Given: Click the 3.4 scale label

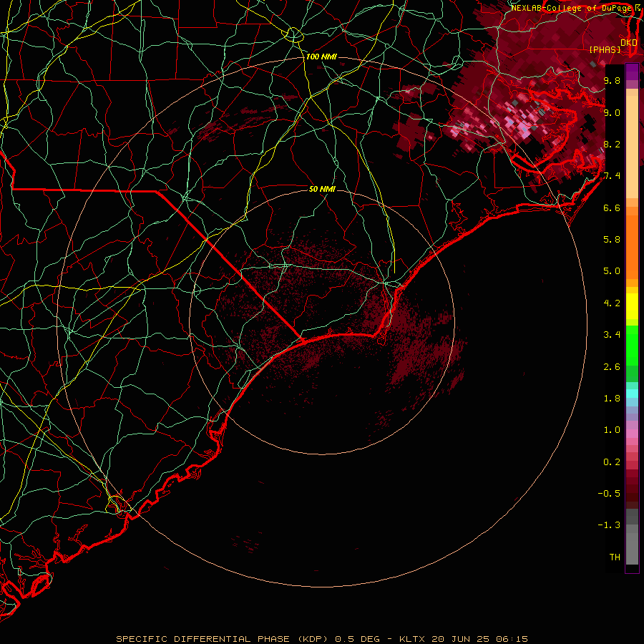Looking at the screenshot, I should 612,335.
